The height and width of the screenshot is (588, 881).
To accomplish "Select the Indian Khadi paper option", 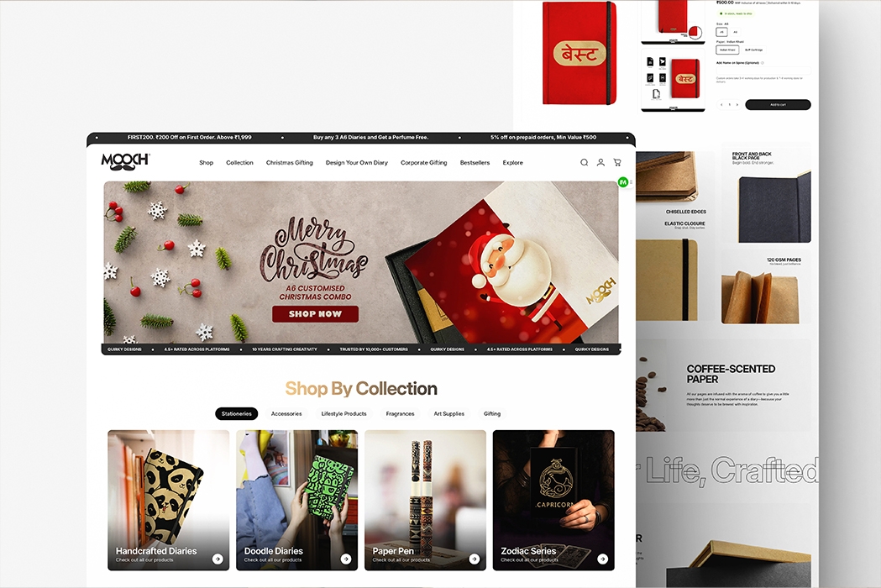I will [x=727, y=50].
